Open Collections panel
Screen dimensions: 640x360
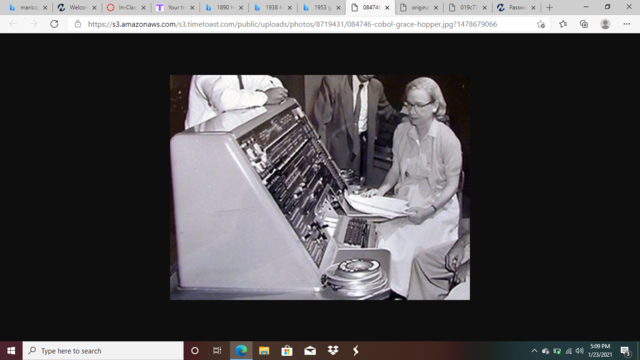point(584,24)
